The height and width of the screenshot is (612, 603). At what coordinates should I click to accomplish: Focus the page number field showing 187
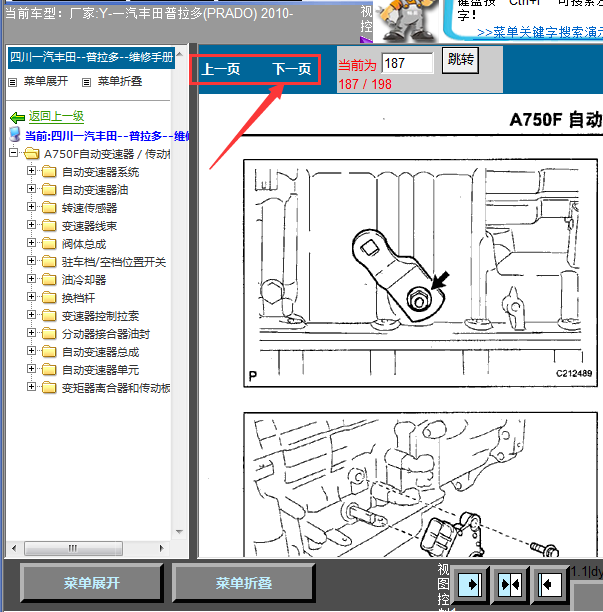click(407, 63)
